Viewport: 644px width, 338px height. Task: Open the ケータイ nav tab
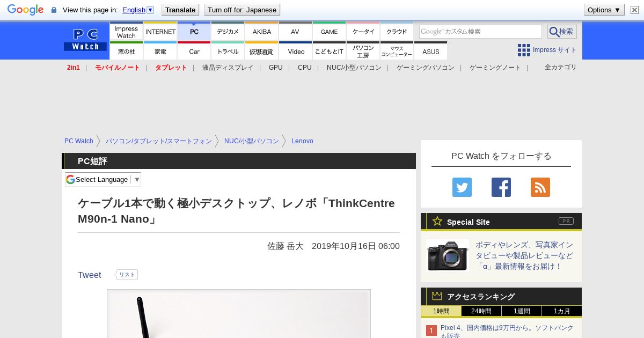(363, 32)
